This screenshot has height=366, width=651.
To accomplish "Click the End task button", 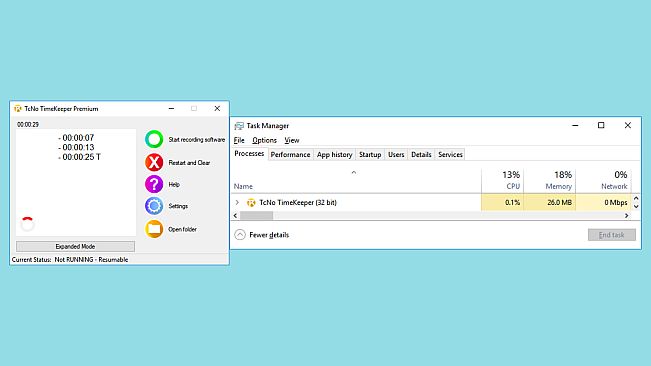I will pyautogui.click(x=612, y=235).
